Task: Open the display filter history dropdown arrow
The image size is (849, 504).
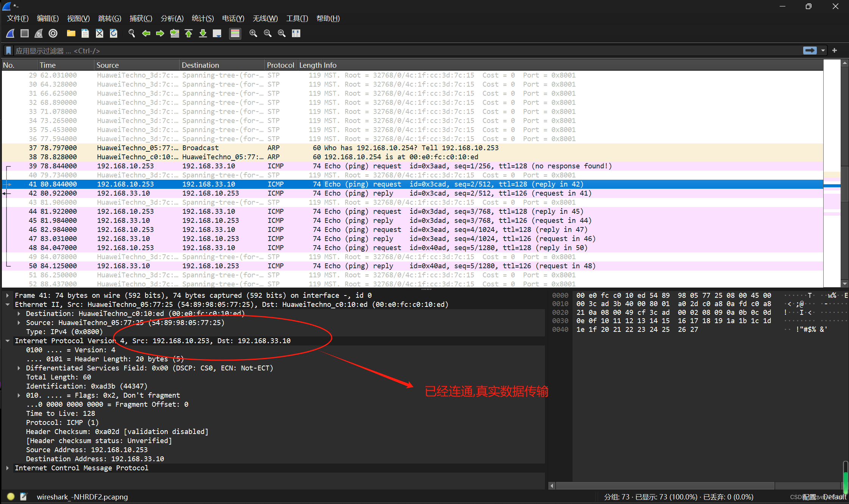Action: [823, 51]
